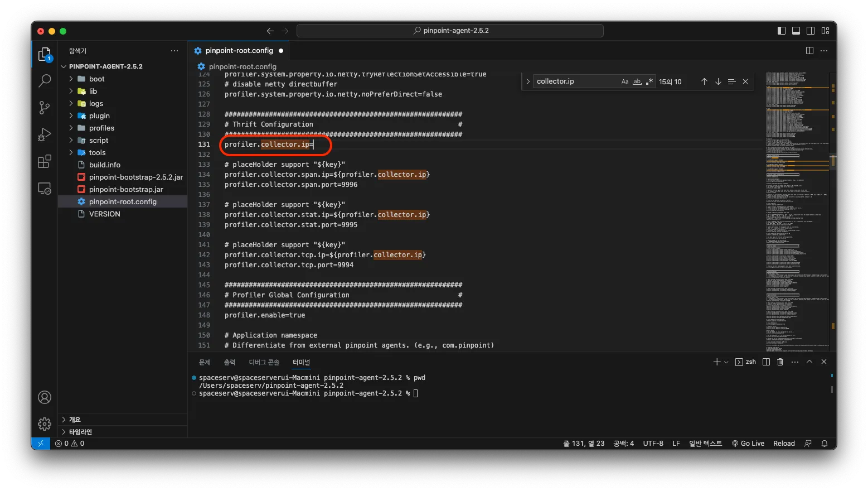Toggle Match Case in find widget
Screen dimensions: 868x491
[625, 81]
